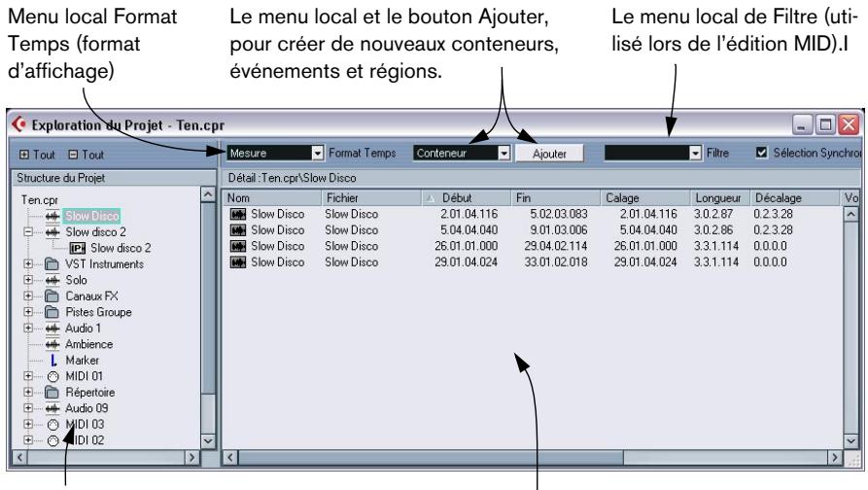Click the tree panel scroll up arrow
The image size is (868, 490).
(208, 194)
